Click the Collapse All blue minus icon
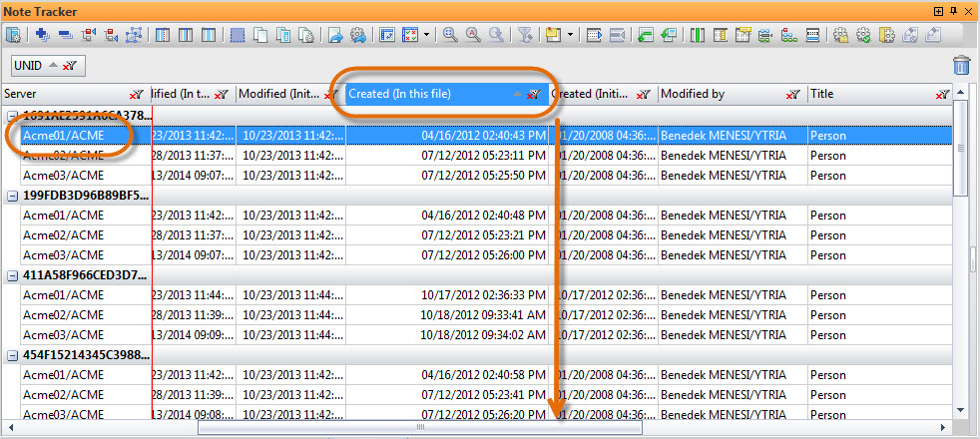This screenshot has height=439, width=980. point(65,35)
